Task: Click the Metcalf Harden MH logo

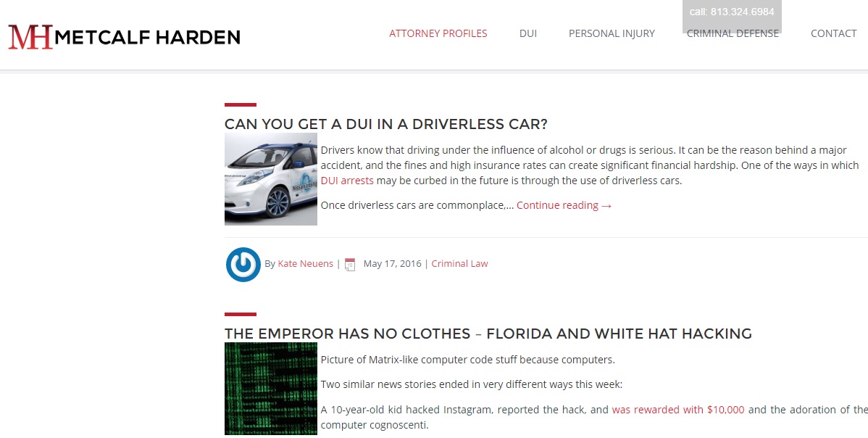Action: click(30, 36)
